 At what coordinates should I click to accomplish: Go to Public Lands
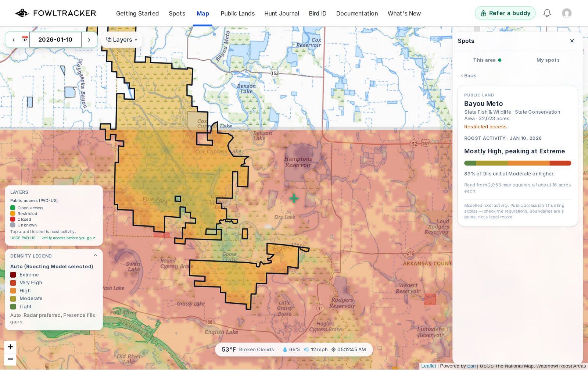237,14
